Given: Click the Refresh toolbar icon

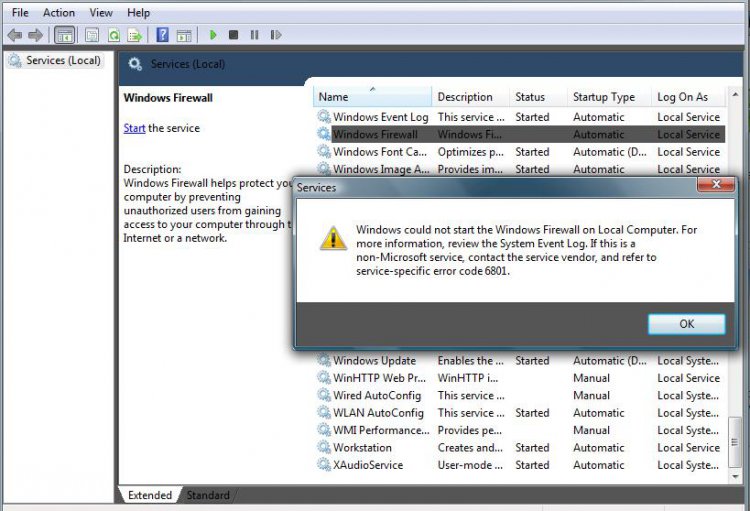Looking at the screenshot, I should (x=114, y=35).
